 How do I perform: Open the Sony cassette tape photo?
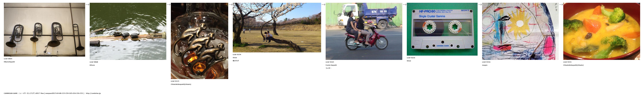tap(442, 29)
